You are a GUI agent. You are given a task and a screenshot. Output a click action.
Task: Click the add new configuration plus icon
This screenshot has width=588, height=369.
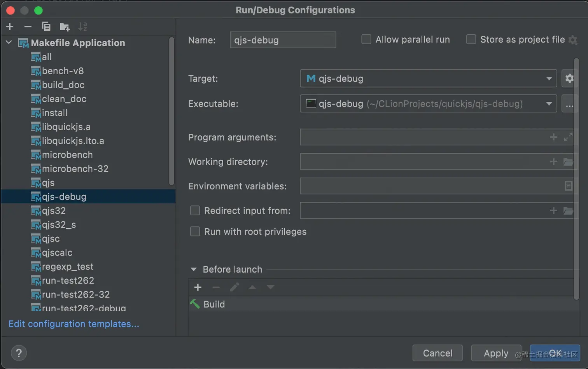pos(10,26)
